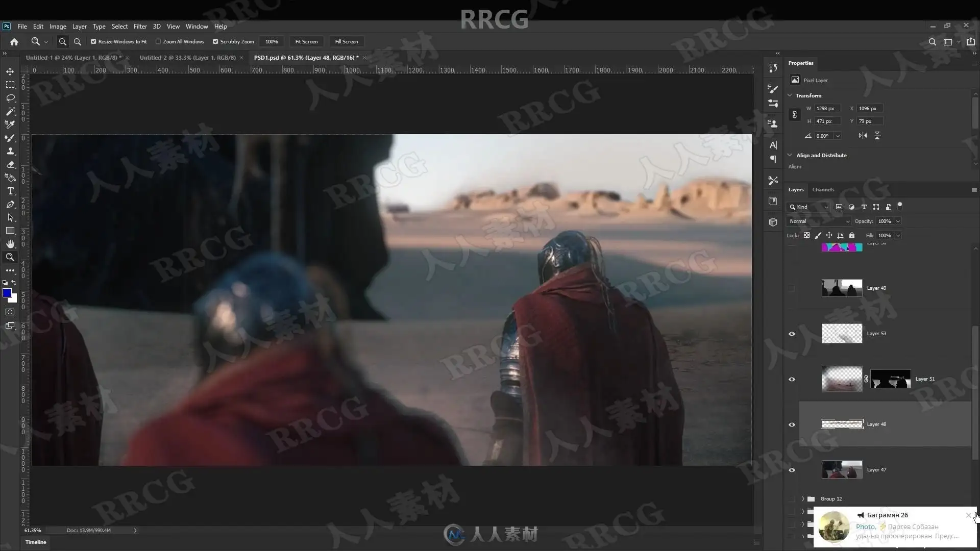Viewport: 980px width, 551px height.
Task: Switch to the Channels tab
Action: [x=823, y=189]
